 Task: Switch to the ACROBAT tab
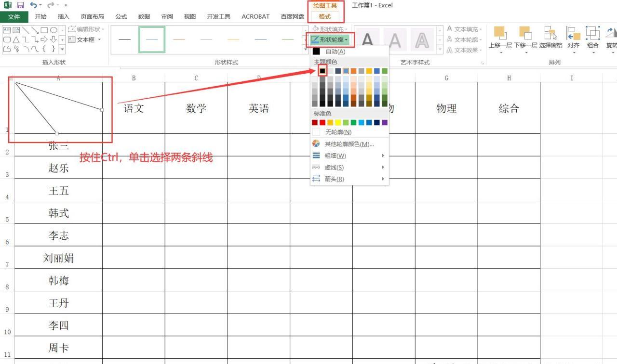(255, 16)
